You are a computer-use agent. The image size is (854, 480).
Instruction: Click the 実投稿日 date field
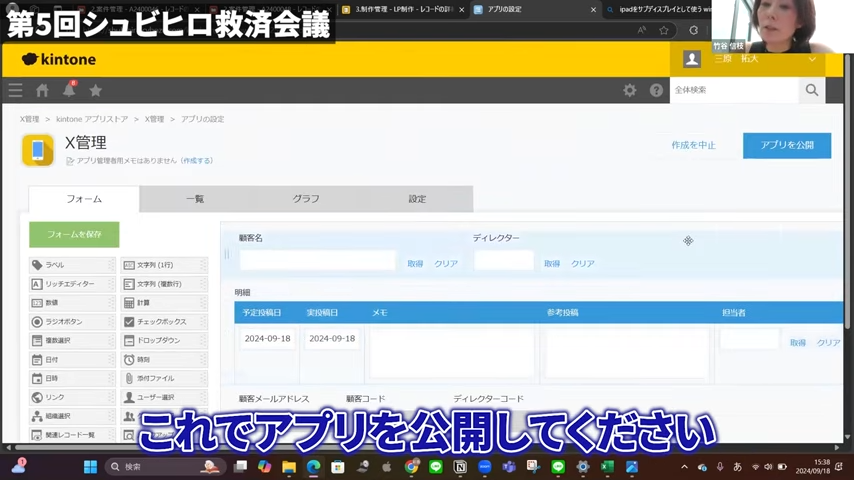point(332,338)
